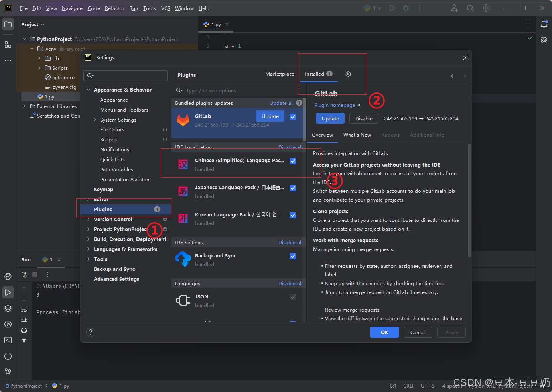Screen dimensions: 552x392
Task: Click Update all link
Action: [281, 103]
